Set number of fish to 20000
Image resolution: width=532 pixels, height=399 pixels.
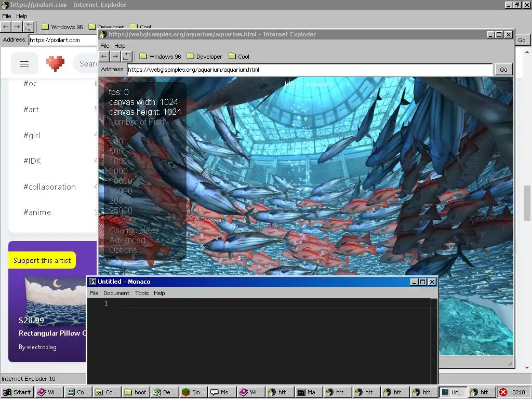pos(121,201)
